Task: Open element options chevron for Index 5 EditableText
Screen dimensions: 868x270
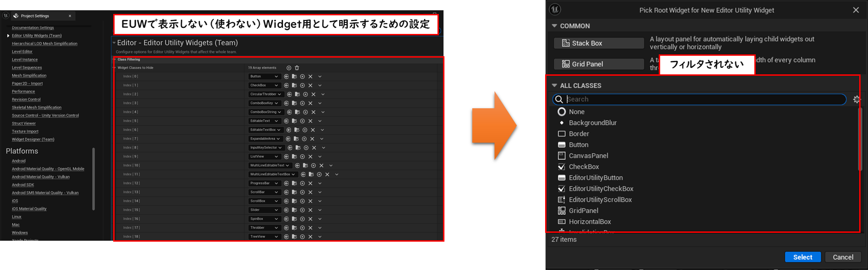Action: click(320, 121)
